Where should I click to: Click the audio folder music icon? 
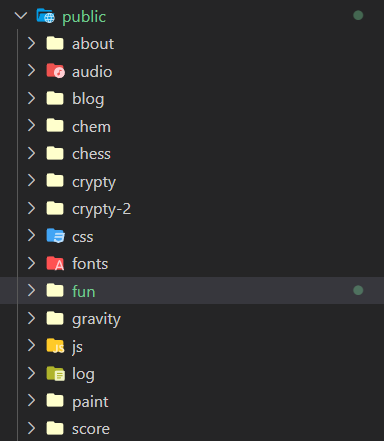point(55,71)
